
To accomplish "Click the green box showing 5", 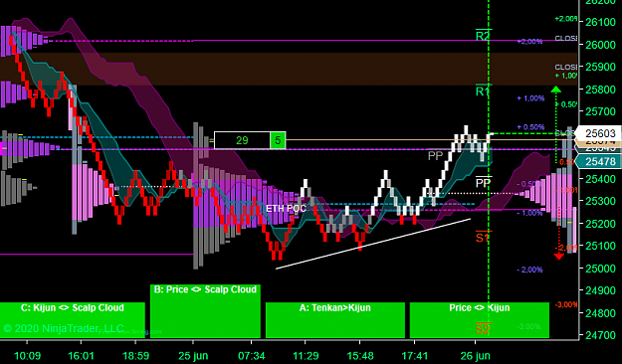I will pyautogui.click(x=278, y=140).
